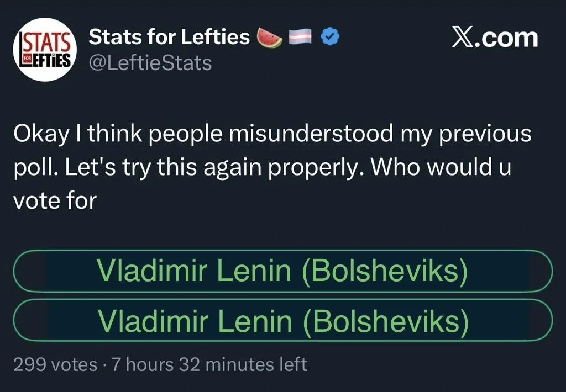This screenshot has height=392, width=566.
Task: Click the "vote for" text ending the post
Action: point(54,200)
